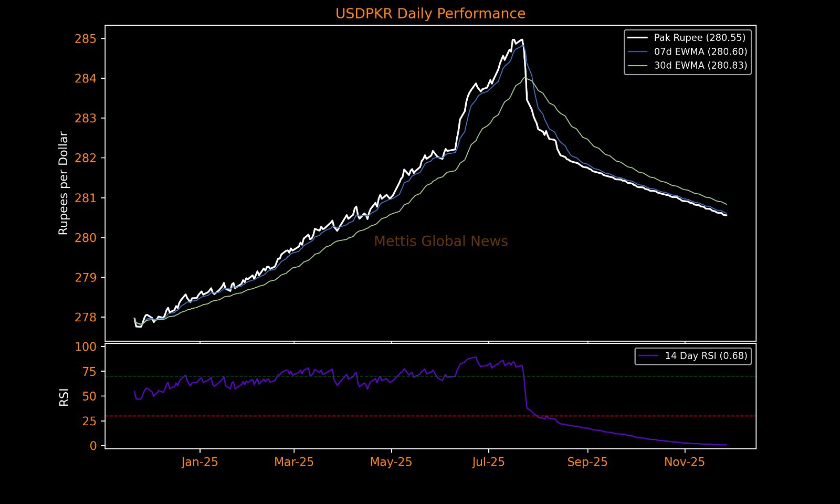840x504 pixels.
Task: Click the blue 07d EWMA legend marker
Action: 638,51
